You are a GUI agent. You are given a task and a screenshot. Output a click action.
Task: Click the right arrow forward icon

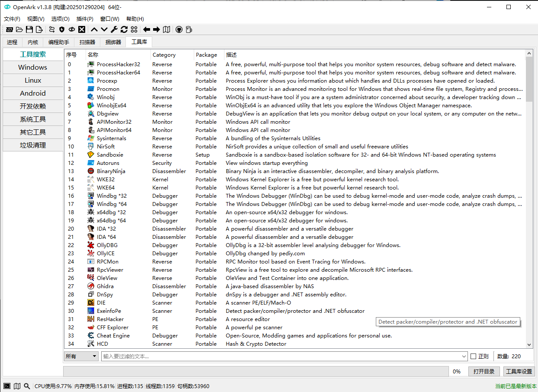coord(157,29)
